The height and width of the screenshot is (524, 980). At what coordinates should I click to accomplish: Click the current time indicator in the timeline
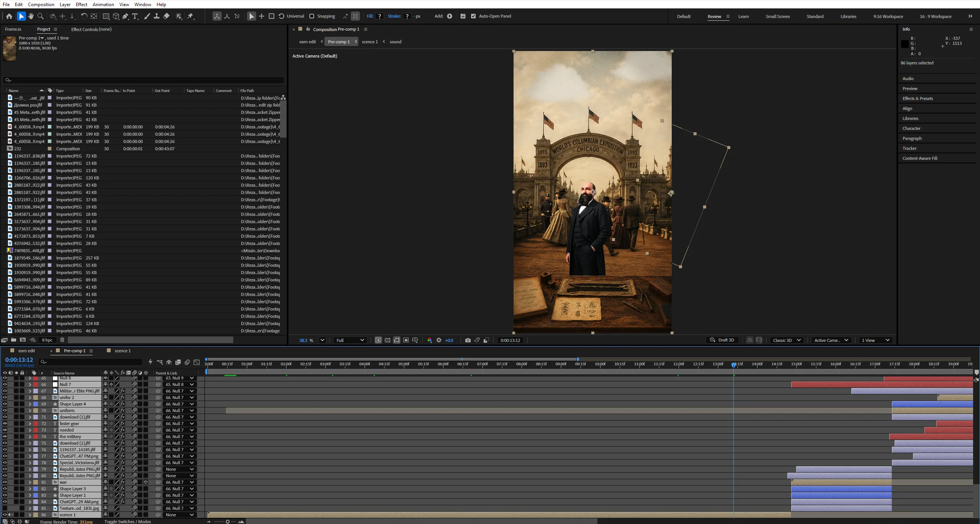733,365
